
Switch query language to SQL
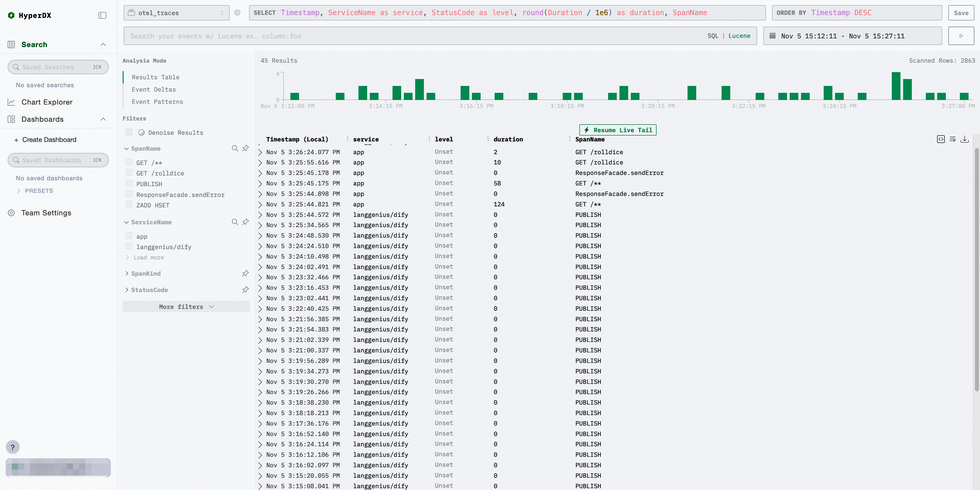[x=713, y=36]
